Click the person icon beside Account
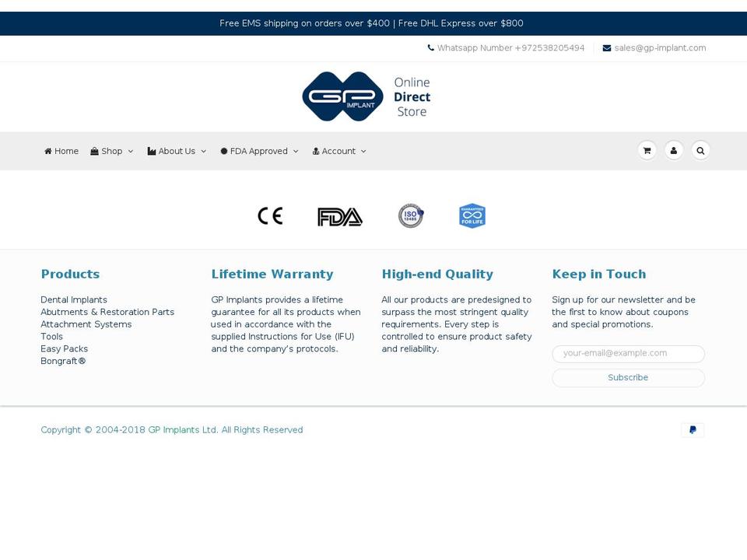The height and width of the screenshot is (560, 747). tap(315, 151)
